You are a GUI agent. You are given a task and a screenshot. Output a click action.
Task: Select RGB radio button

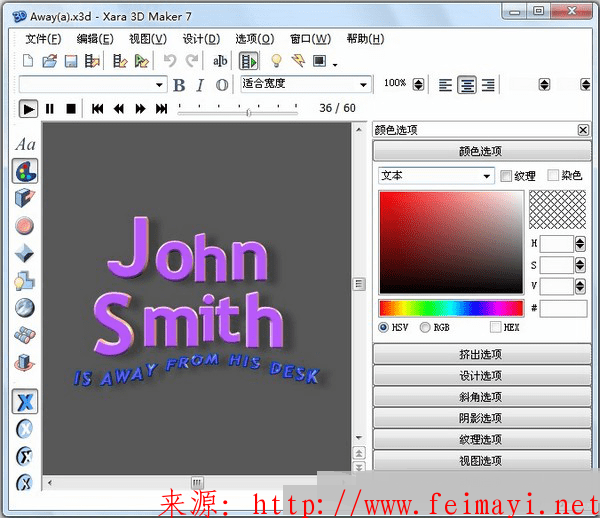[425, 327]
